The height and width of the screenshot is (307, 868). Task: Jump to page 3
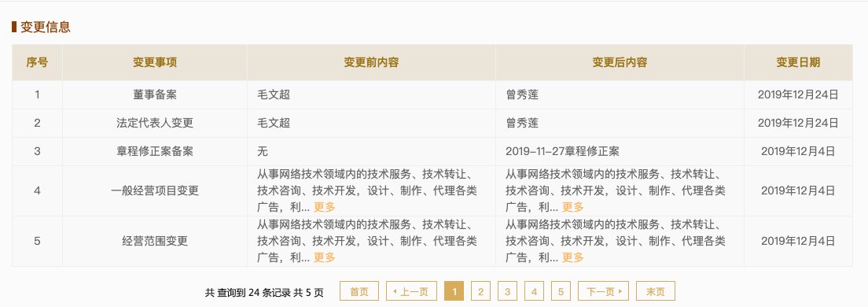507,291
